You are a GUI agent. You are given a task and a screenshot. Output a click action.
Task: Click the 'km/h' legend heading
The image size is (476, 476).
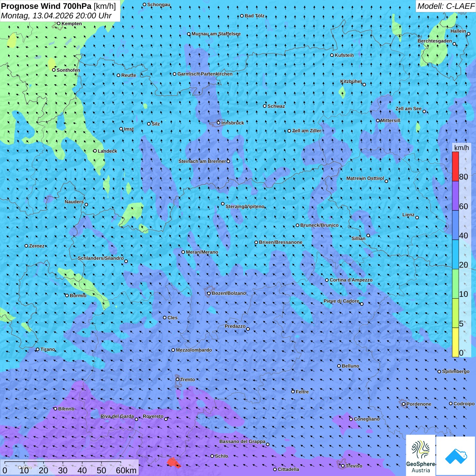(x=462, y=148)
